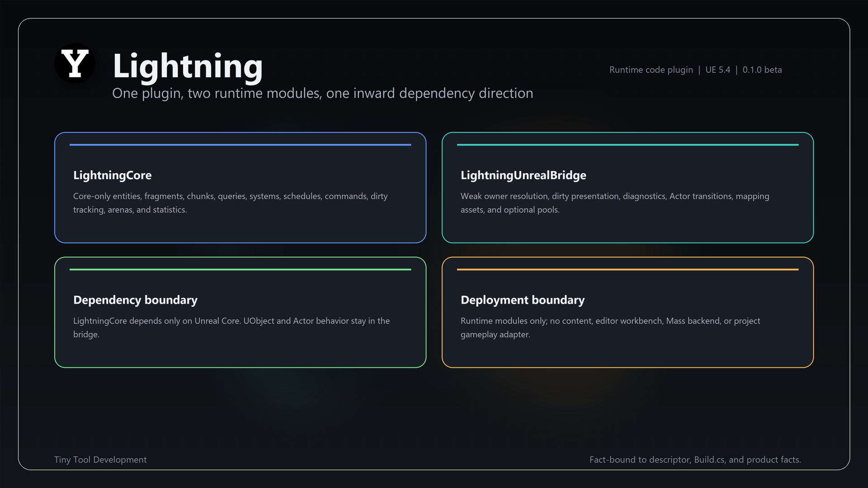The height and width of the screenshot is (488, 868).
Task: Click the Dependency boundary description paragraph
Action: [x=231, y=328]
